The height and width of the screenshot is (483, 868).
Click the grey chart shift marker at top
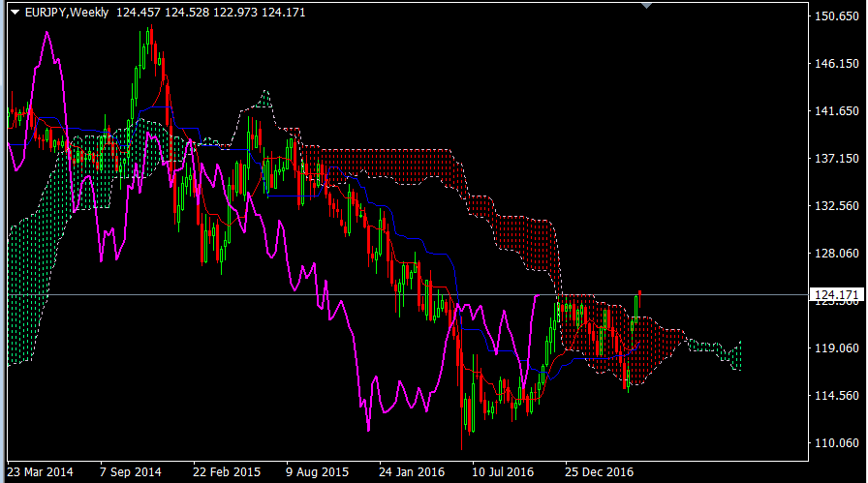click(x=649, y=6)
